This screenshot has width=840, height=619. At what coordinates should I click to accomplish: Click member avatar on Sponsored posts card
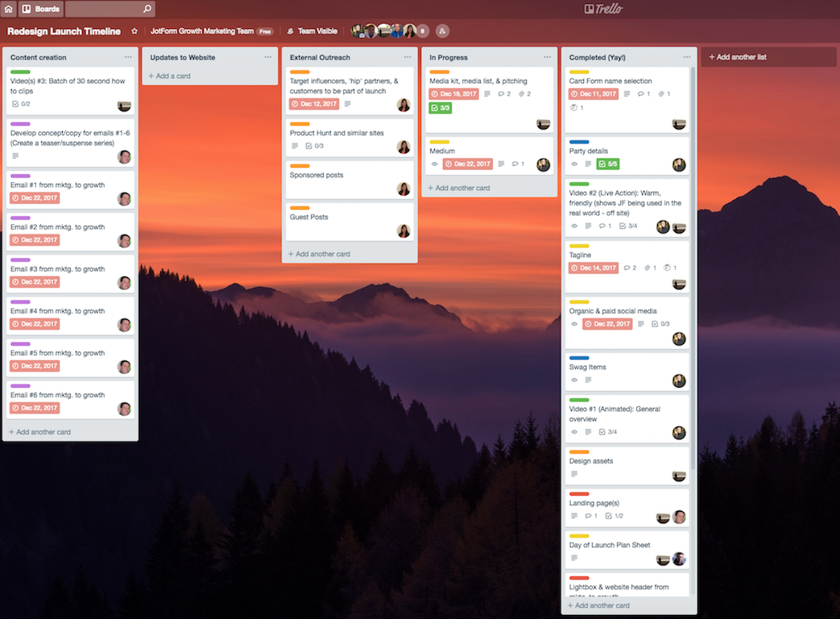403,189
